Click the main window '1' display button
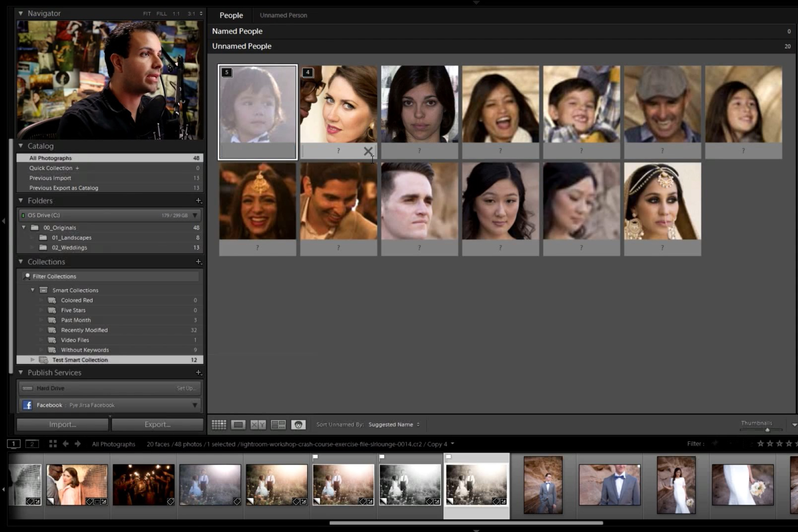 pyautogui.click(x=14, y=444)
